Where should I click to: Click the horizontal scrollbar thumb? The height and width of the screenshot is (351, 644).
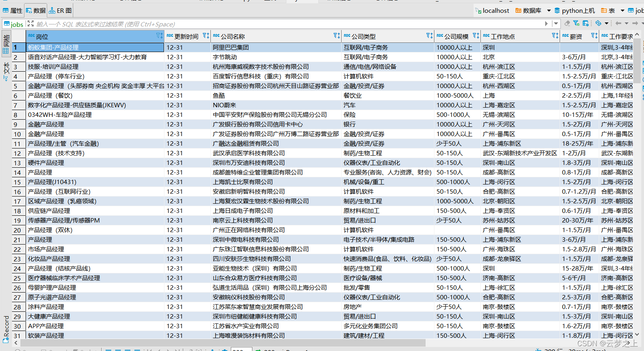click(223, 343)
